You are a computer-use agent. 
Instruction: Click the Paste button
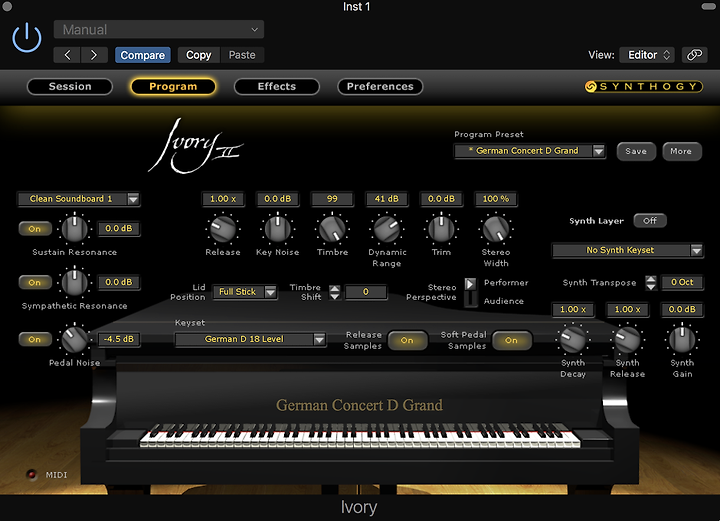[242, 55]
